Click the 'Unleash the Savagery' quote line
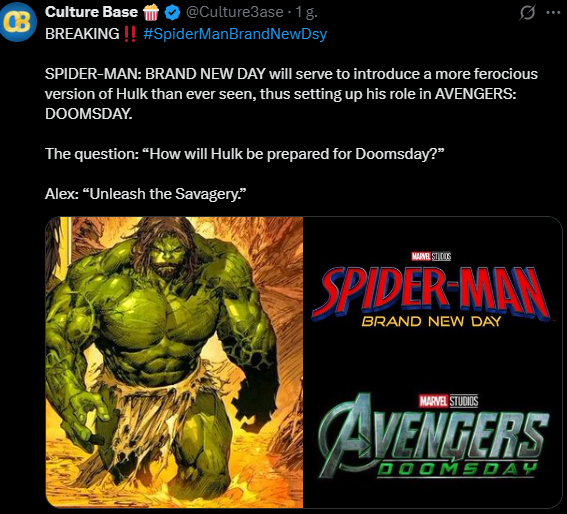Image resolution: width=567 pixels, height=514 pixels. point(145,194)
